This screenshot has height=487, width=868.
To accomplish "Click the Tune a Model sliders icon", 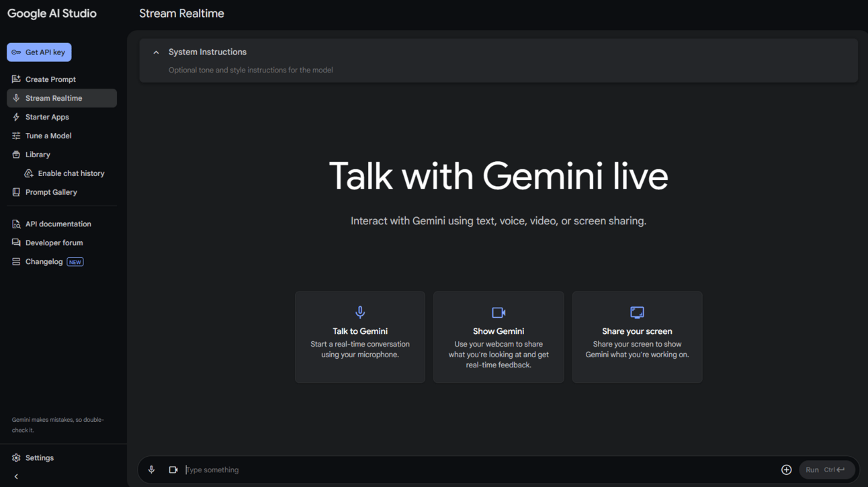I will pos(16,136).
